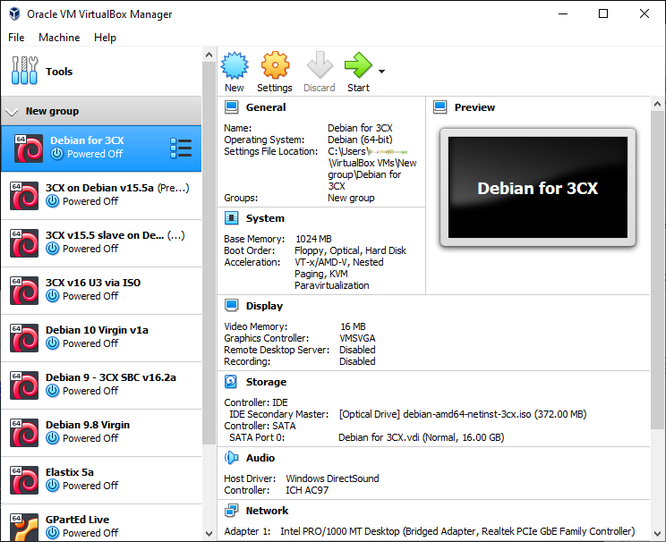Image resolution: width=666 pixels, height=542 pixels.
Task: Select Debian 9.8 Virgin VM icon
Action: click(24, 433)
